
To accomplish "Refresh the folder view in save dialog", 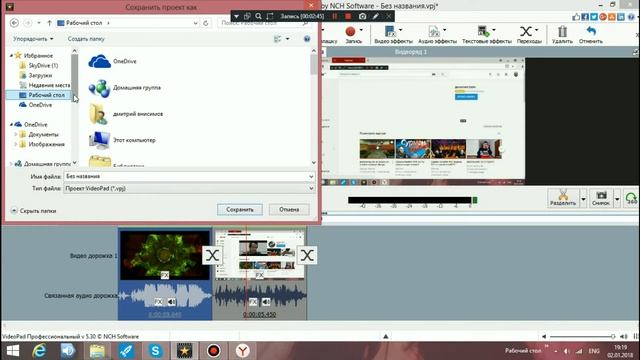I will pos(206,23).
